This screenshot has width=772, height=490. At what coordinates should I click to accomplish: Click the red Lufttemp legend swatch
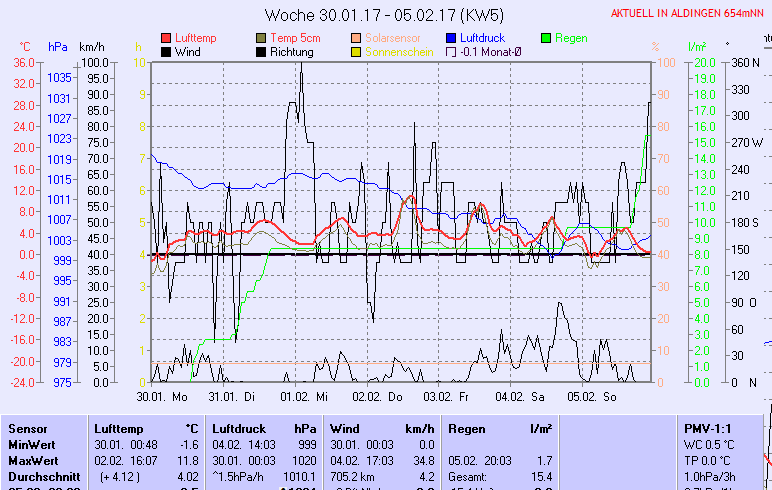(166, 38)
